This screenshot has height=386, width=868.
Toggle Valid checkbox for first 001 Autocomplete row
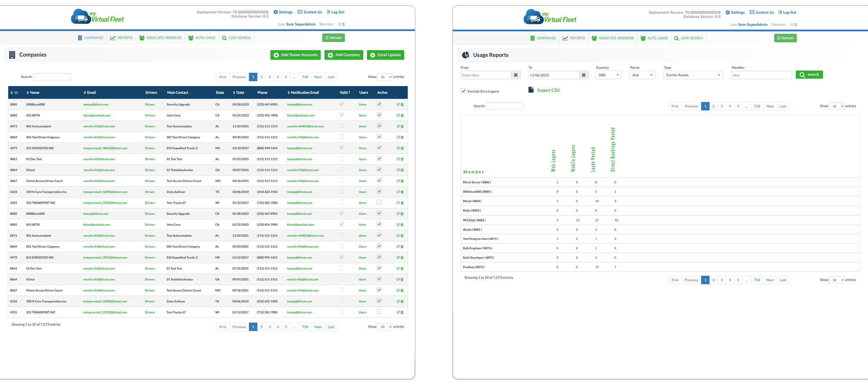[x=341, y=126]
